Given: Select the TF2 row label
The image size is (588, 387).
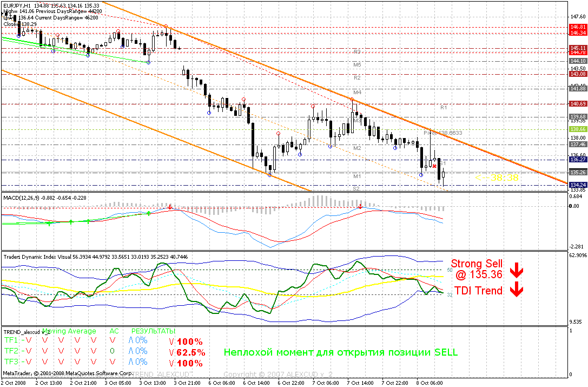Looking at the screenshot, I should coord(11,351).
